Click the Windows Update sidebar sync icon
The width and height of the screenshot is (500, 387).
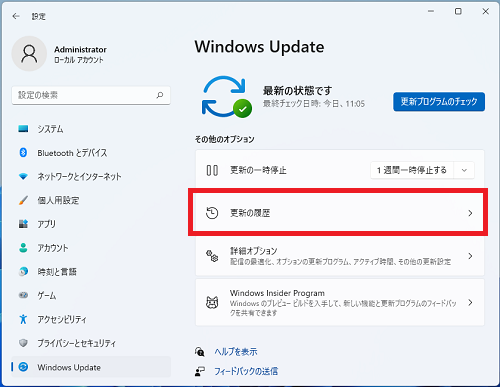[x=23, y=367]
